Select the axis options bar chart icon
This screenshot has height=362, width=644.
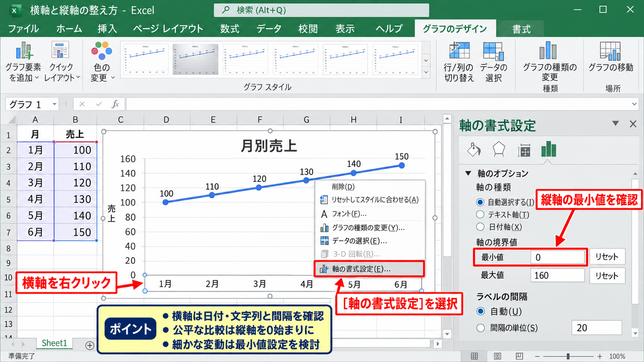click(548, 149)
